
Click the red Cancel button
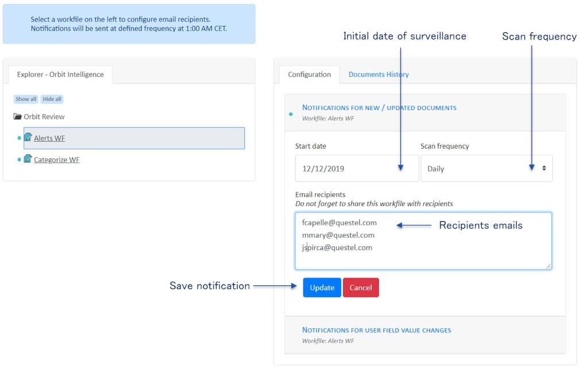(x=361, y=288)
